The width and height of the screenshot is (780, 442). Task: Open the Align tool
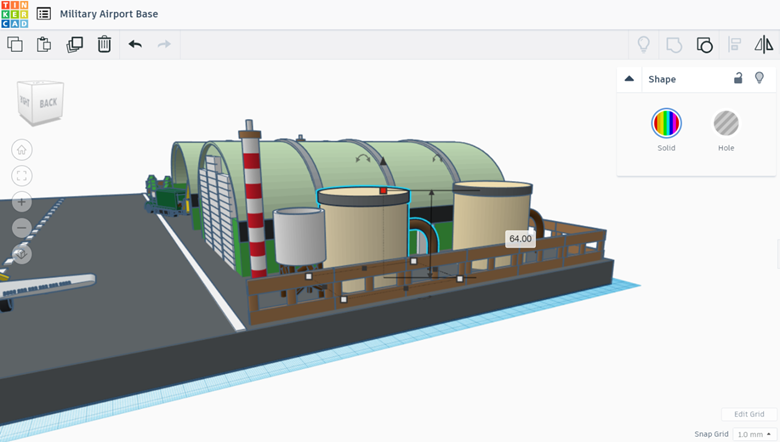(734, 44)
